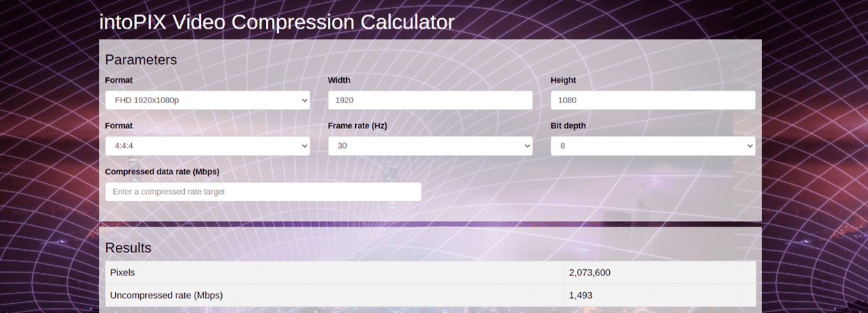Click the Width input field showing 1920
This screenshot has height=313, width=868.
pyautogui.click(x=430, y=100)
